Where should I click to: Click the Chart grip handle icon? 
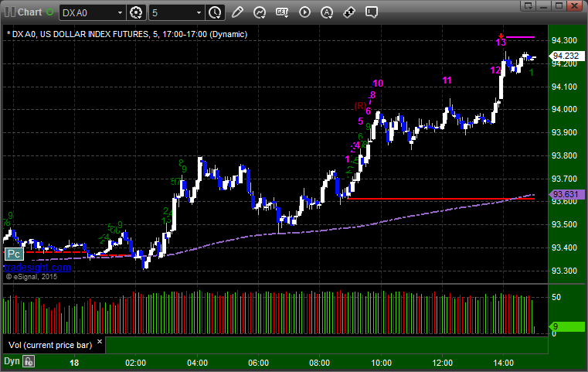10,12
